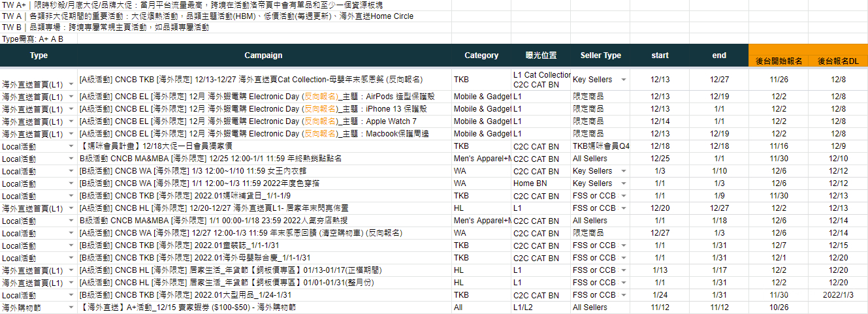
Task: Select the Campaign column header
Action: [263, 55]
